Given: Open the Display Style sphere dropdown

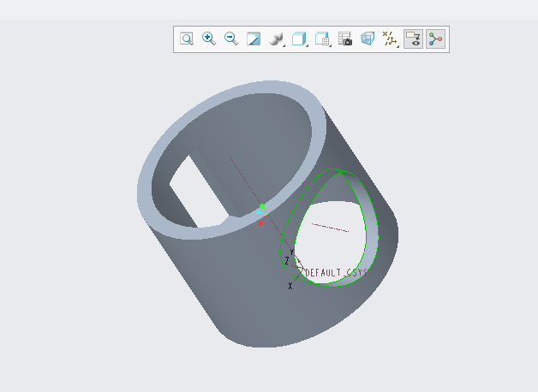Looking at the screenshot, I should click(277, 39).
